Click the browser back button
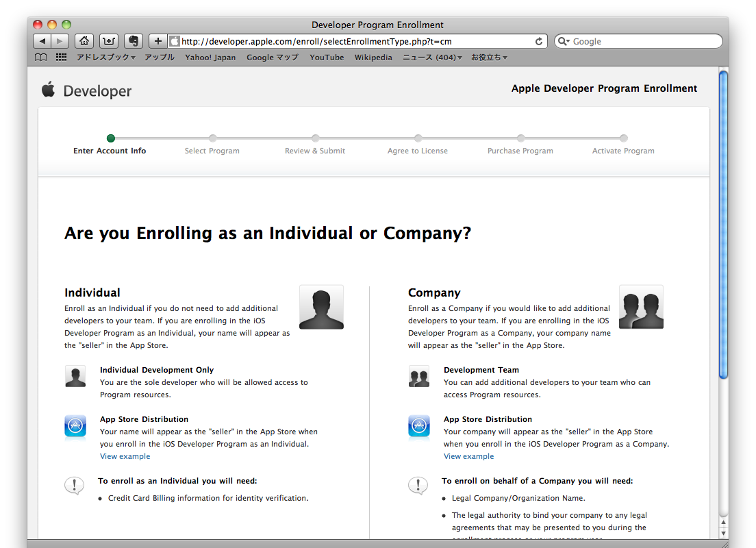This screenshot has width=756, height=548. pos(42,41)
